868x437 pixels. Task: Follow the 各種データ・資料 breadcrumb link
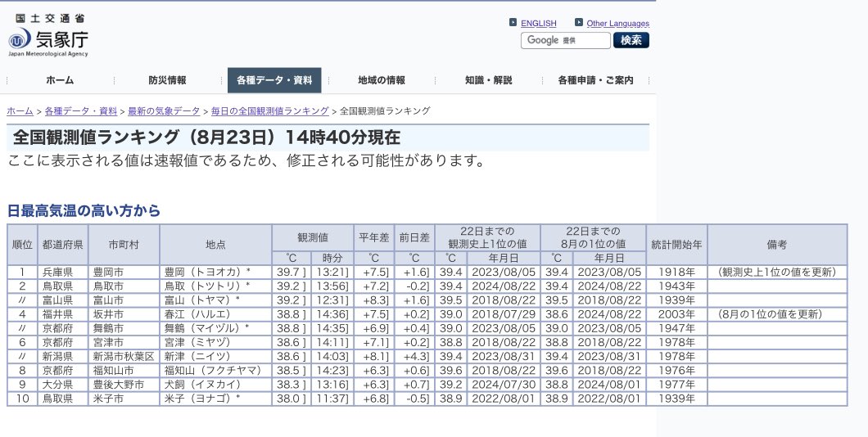point(81,111)
